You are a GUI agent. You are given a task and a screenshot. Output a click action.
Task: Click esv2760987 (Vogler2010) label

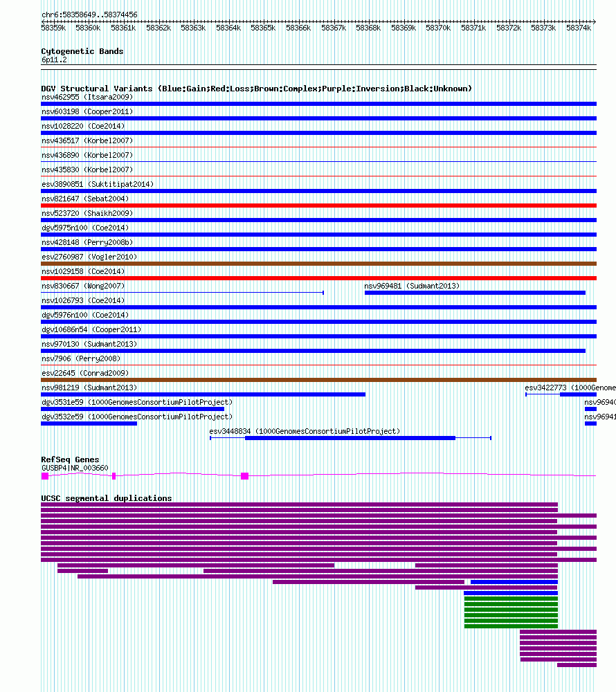89,257
